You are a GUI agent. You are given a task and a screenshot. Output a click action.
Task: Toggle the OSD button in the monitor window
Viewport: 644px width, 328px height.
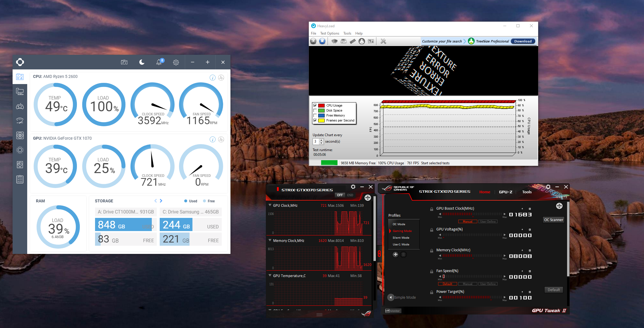point(350,195)
